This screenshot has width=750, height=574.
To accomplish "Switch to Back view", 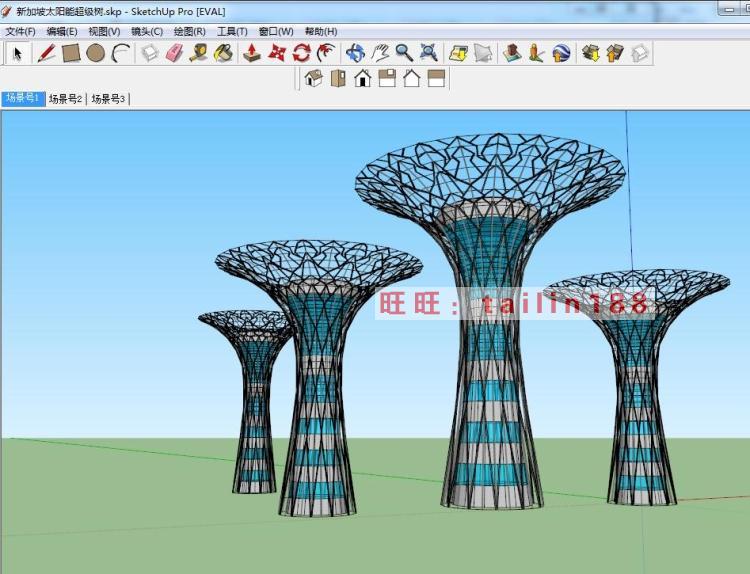I will coord(412,78).
